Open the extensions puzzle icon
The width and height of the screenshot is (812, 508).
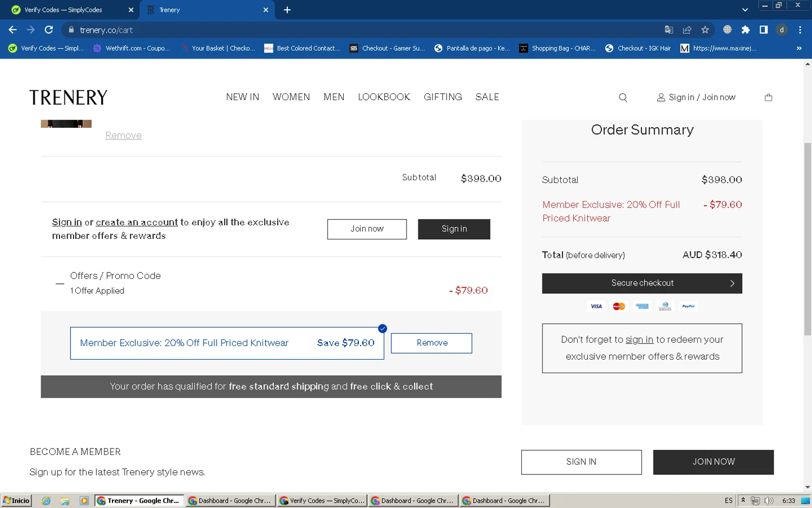pos(745,30)
